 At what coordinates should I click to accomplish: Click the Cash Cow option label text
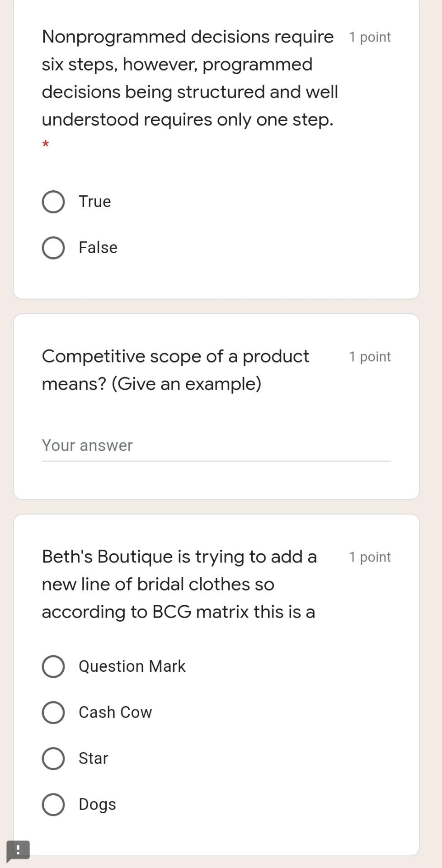pyautogui.click(x=116, y=712)
